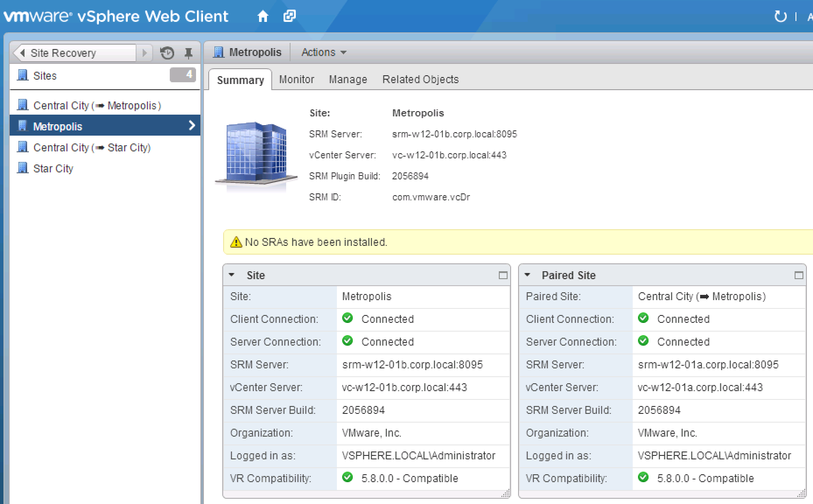Switch to the Summary tab
Screen dimensions: 813x504
(x=240, y=80)
